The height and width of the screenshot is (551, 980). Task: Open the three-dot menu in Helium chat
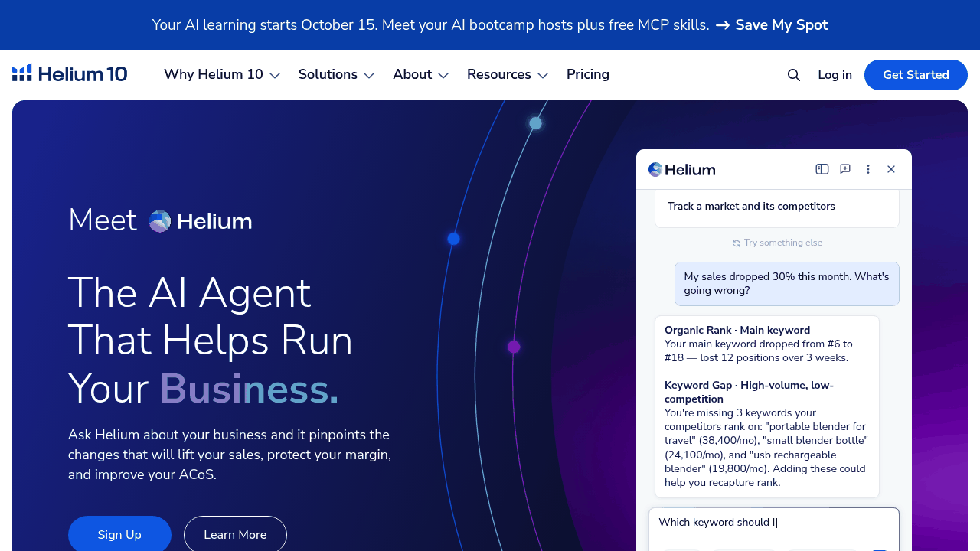coord(868,169)
